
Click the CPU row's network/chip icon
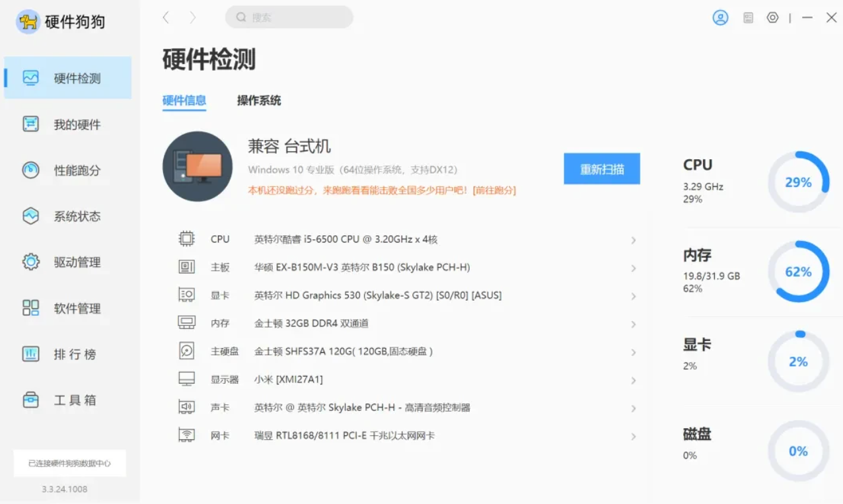(x=186, y=238)
